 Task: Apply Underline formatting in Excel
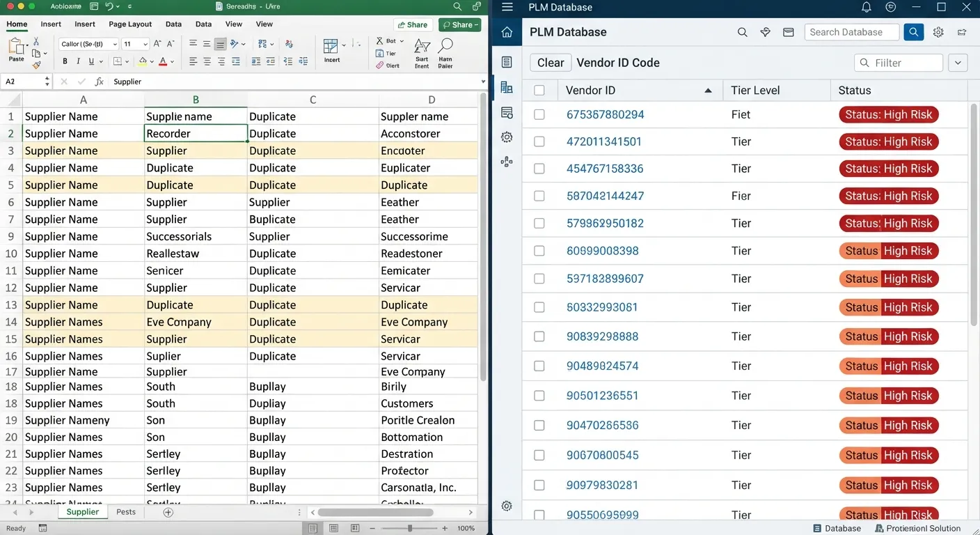93,61
